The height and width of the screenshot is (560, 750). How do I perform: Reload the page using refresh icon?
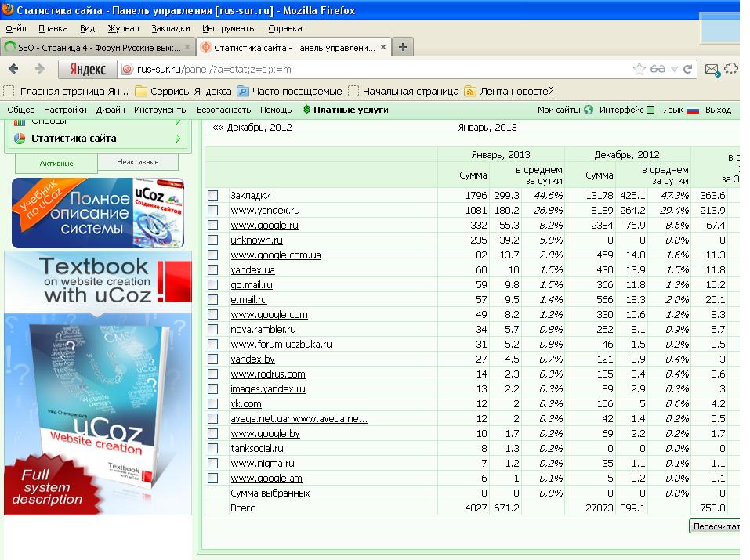tap(688, 69)
